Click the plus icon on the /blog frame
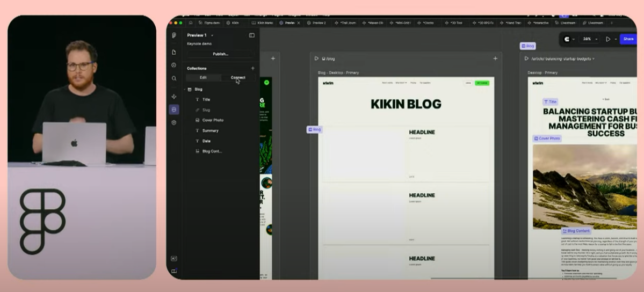This screenshot has height=292, width=644. point(495,59)
